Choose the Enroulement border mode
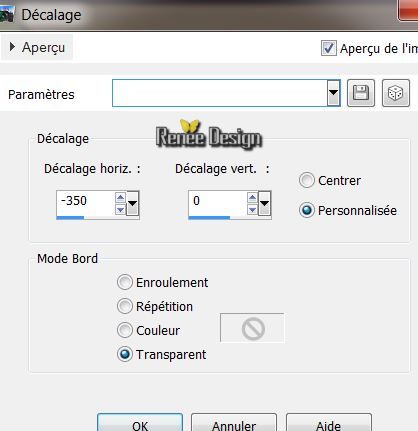418x431 pixels. click(125, 282)
